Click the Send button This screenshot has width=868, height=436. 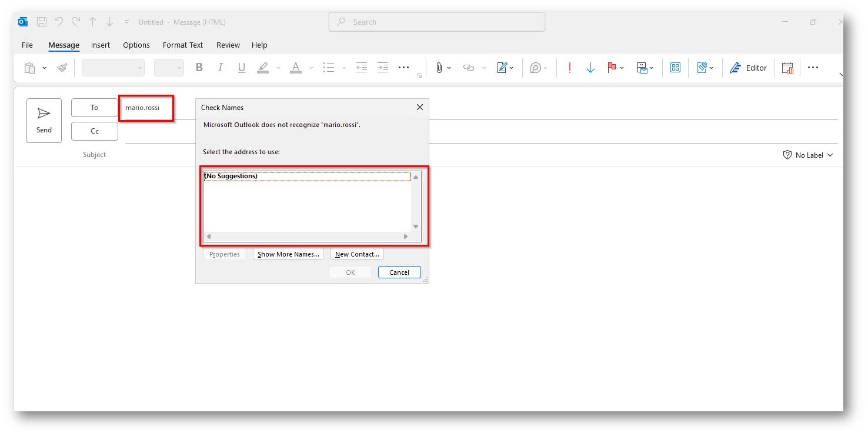[44, 120]
